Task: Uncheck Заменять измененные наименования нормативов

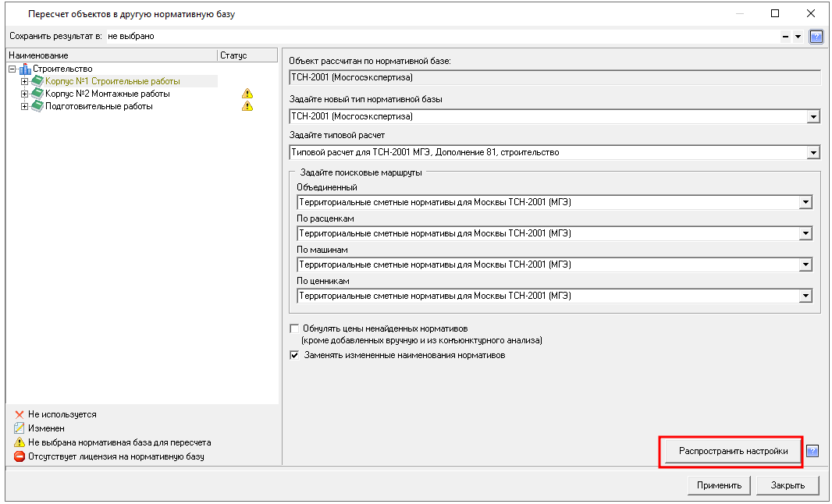Action: [294, 355]
